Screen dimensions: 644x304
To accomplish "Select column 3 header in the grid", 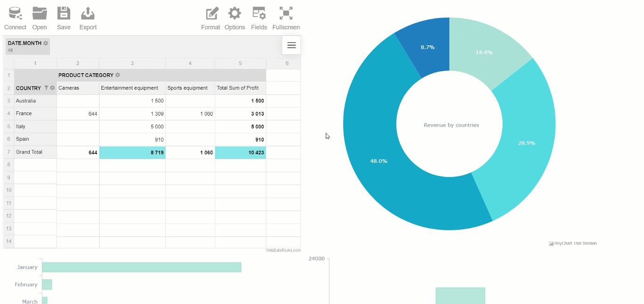I will (132, 63).
